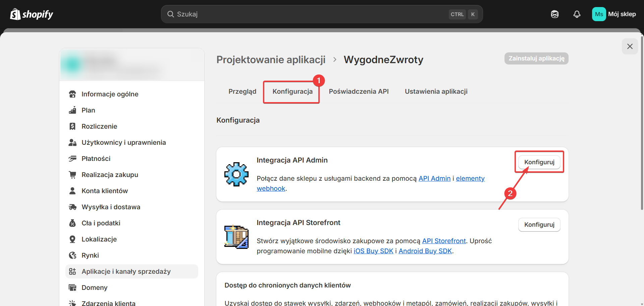
Task: Open the iOS Buy SDK link
Action: tap(373, 251)
